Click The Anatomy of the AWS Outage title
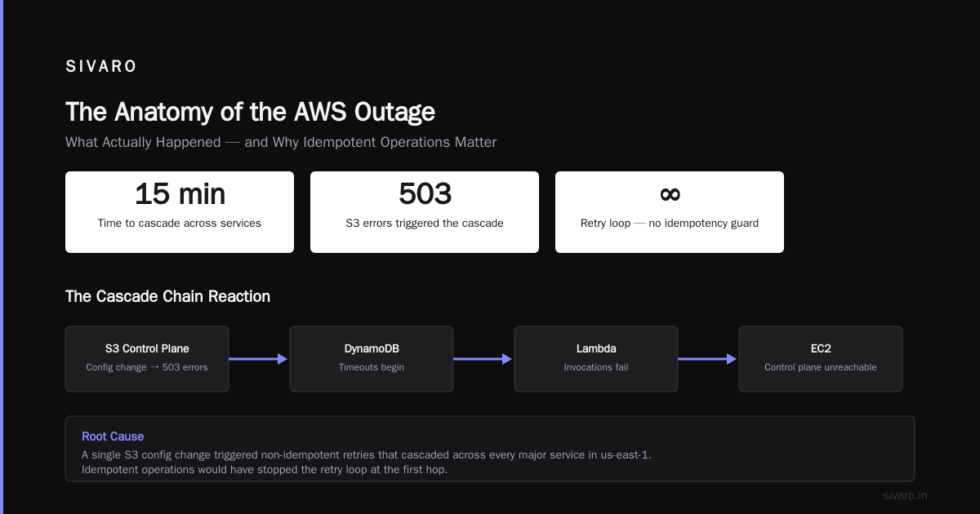Screen dimensions: 980x514 click(x=250, y=112)
